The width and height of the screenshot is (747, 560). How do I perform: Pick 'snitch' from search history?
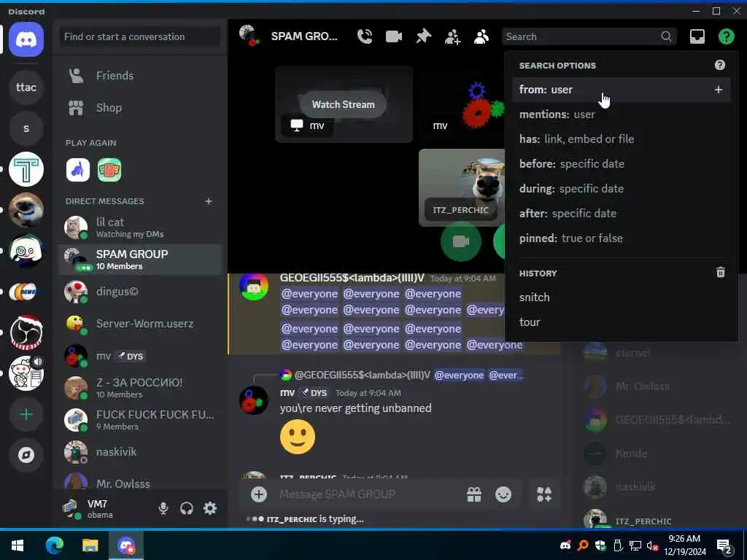tap(622, 297)
